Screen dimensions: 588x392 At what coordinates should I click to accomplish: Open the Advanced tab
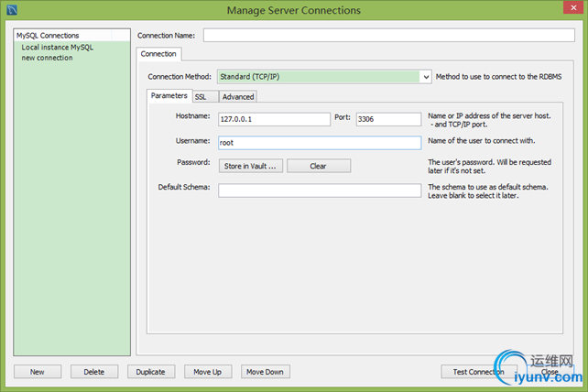238,97
